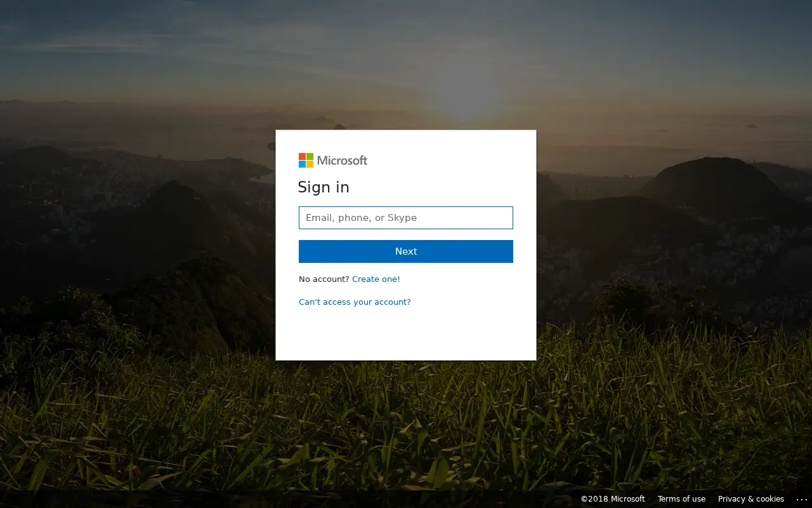This screenshot has width=812, height=508.
Task: Click the Next button
Action: point(406,251)
